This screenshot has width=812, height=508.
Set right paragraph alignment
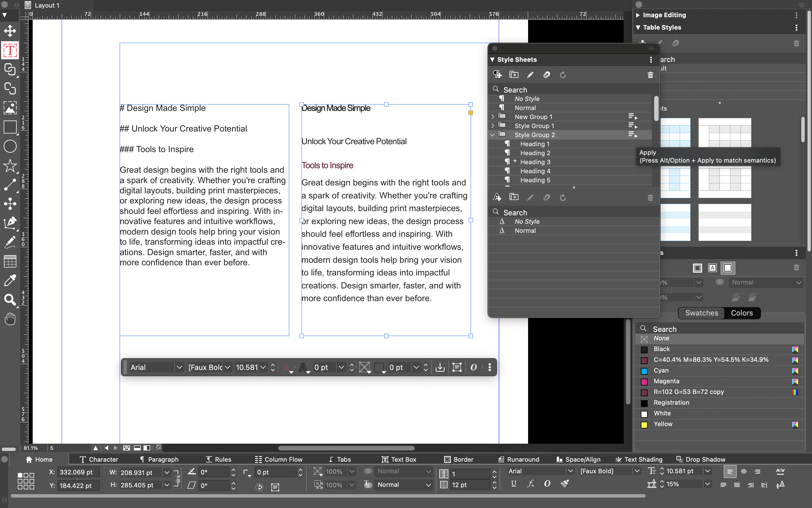(x=757, y=471)
